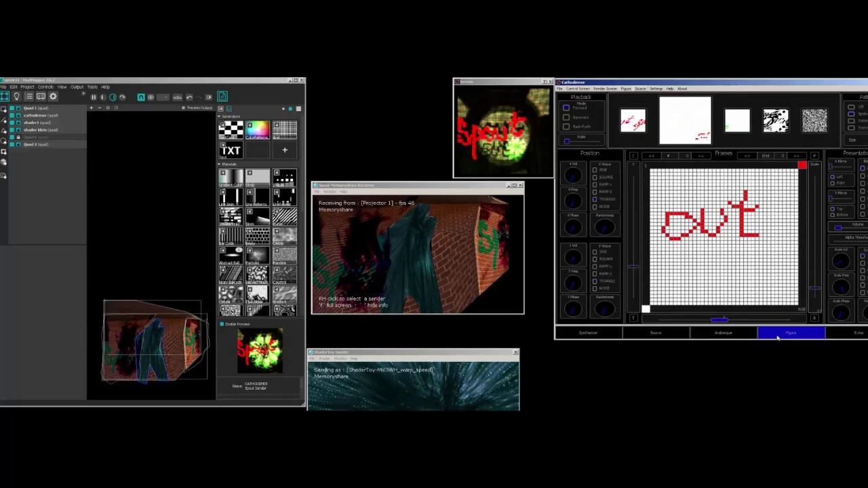
Task: Select the Gradient Color material
Action: (x=231, y=178)
